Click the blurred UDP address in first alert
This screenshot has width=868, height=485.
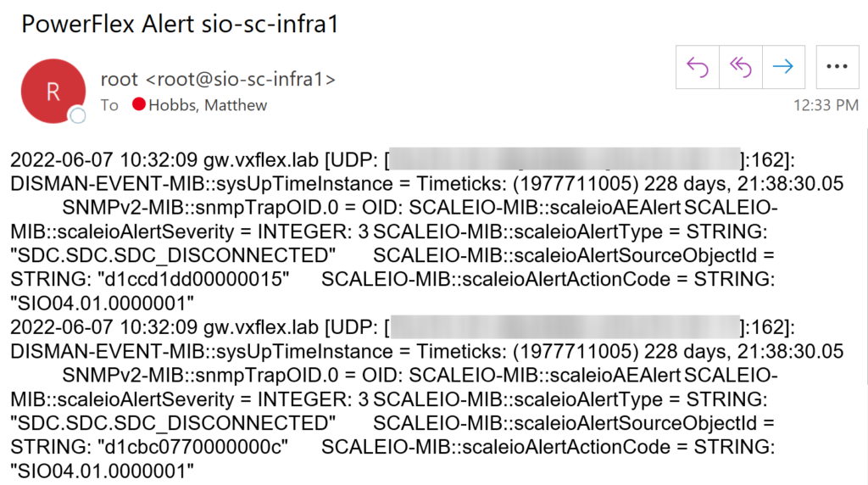(x=565, y=159)
